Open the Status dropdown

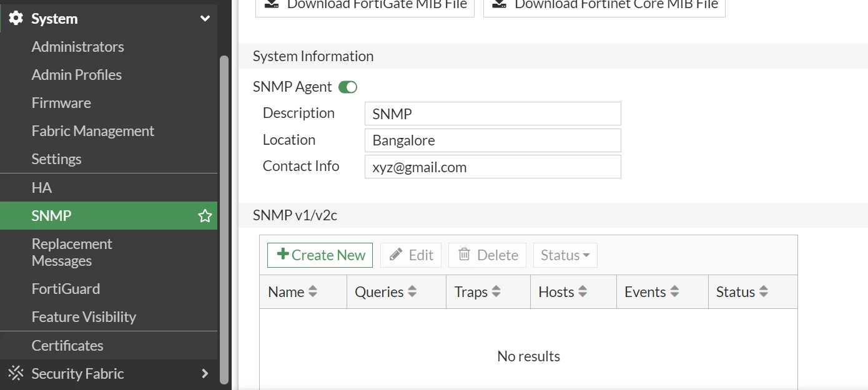tap(565, 255)
